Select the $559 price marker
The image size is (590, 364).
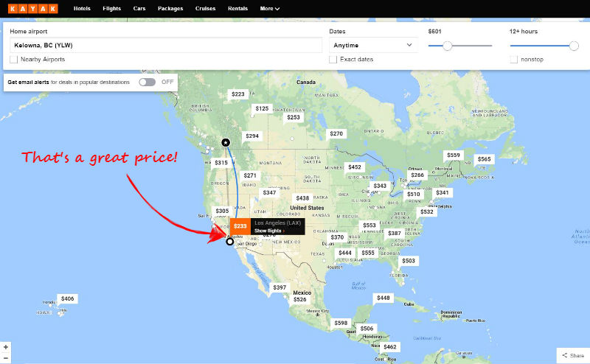[x=454, y=155]
